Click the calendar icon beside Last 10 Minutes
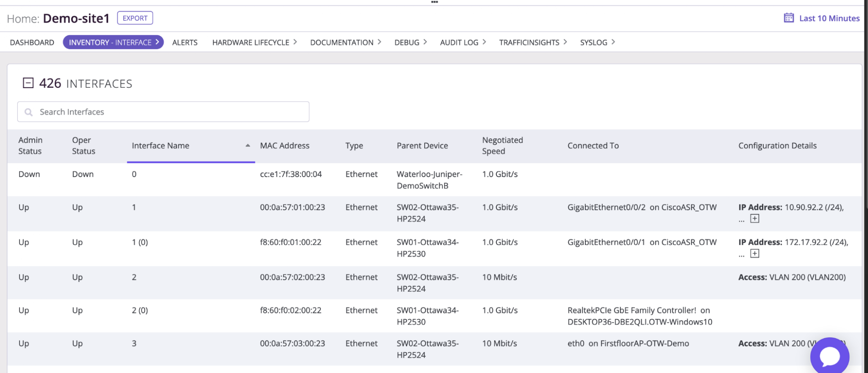 tap(789, 18)
